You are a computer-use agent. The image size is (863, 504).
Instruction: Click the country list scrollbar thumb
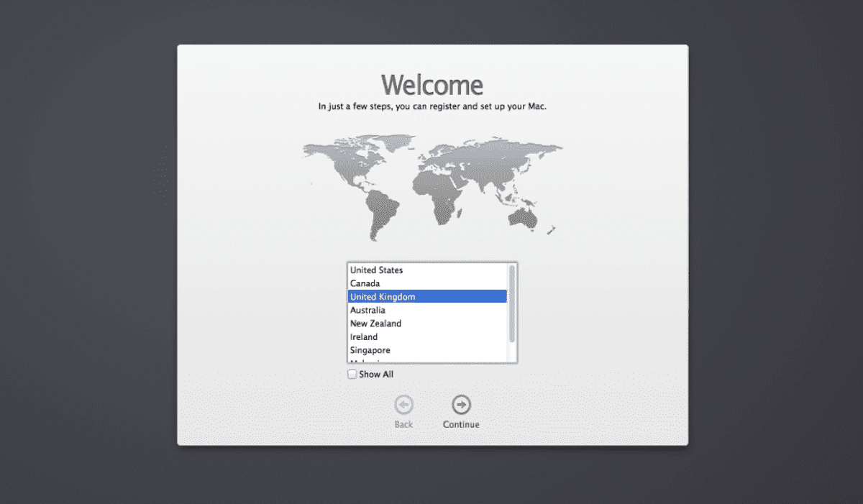click(x=512, y=303)
